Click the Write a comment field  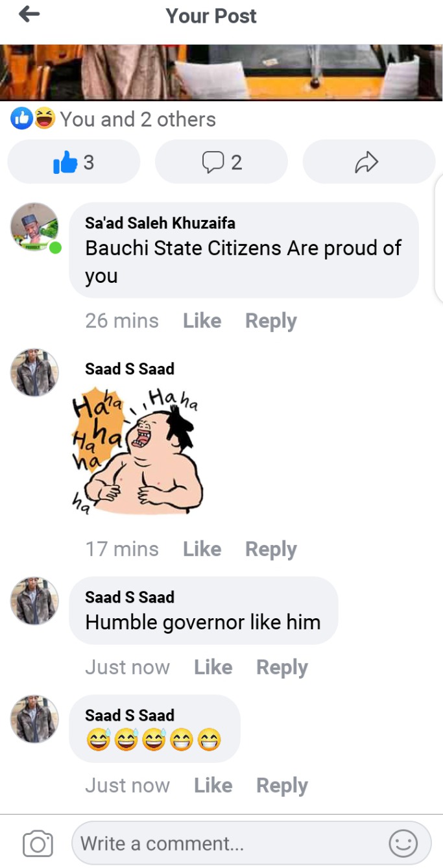[x=252, y=844]
